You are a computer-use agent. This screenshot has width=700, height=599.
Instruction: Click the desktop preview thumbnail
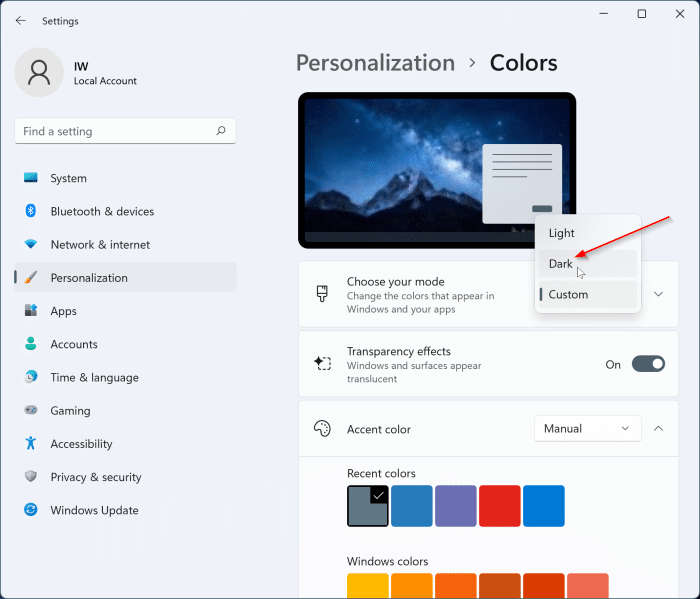[x=437, y=170]
